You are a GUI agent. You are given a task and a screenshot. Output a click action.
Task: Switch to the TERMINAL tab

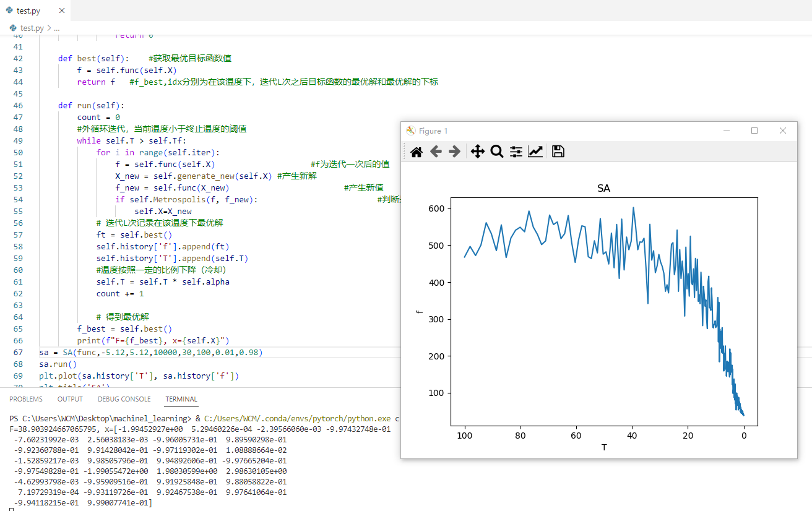181,399
